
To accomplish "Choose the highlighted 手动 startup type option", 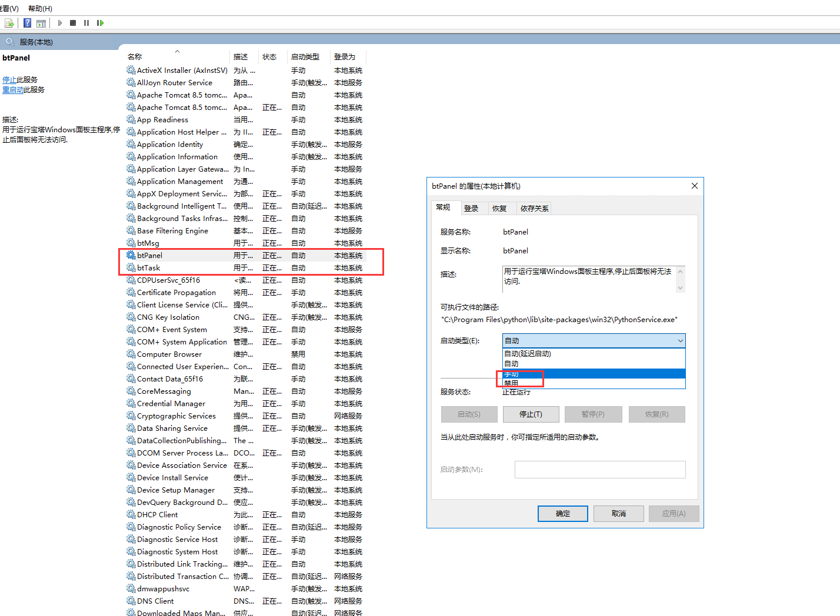I will [594, 373].
